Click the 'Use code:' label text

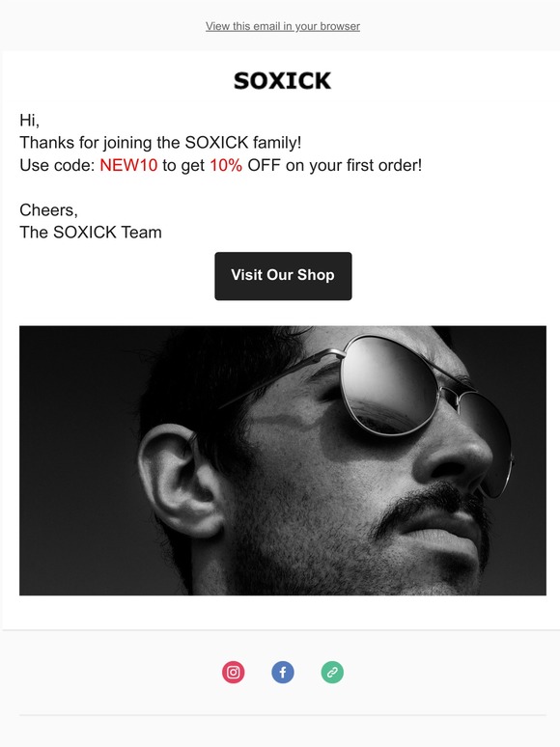click(57, 165)
